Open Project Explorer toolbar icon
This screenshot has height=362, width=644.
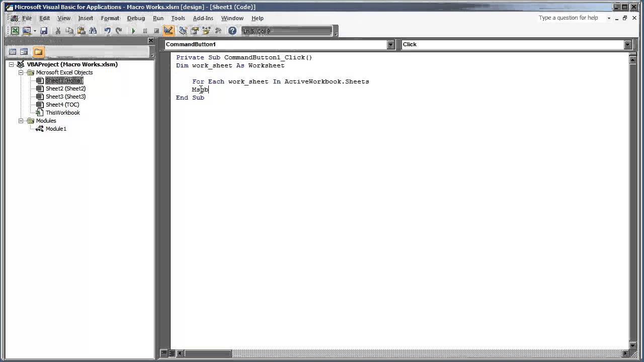(x=183, y=31)
